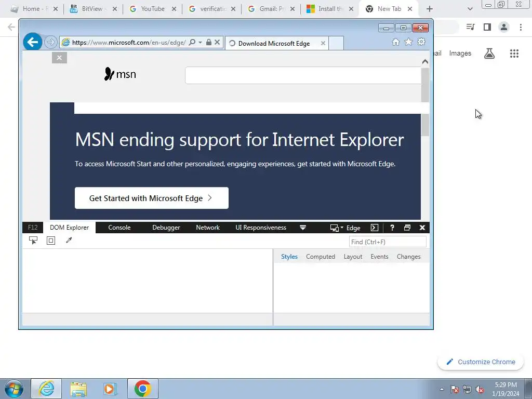
Task: Open the address bar autocomplete dropdown arrow
Action: [200, 42]
